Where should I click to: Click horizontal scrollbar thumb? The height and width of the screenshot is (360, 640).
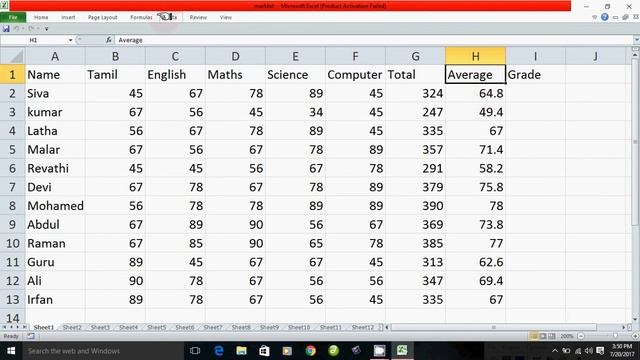[x=494, y=327]
